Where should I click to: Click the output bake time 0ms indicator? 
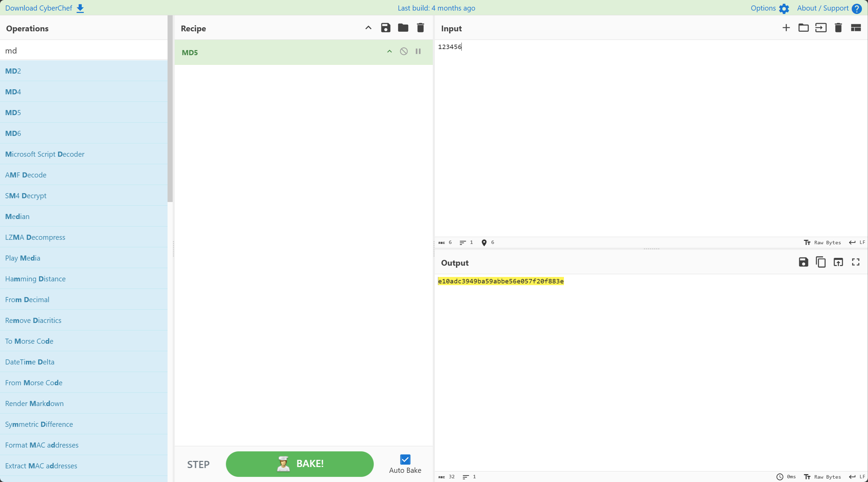pyautogui.click(x=786, y=477)
